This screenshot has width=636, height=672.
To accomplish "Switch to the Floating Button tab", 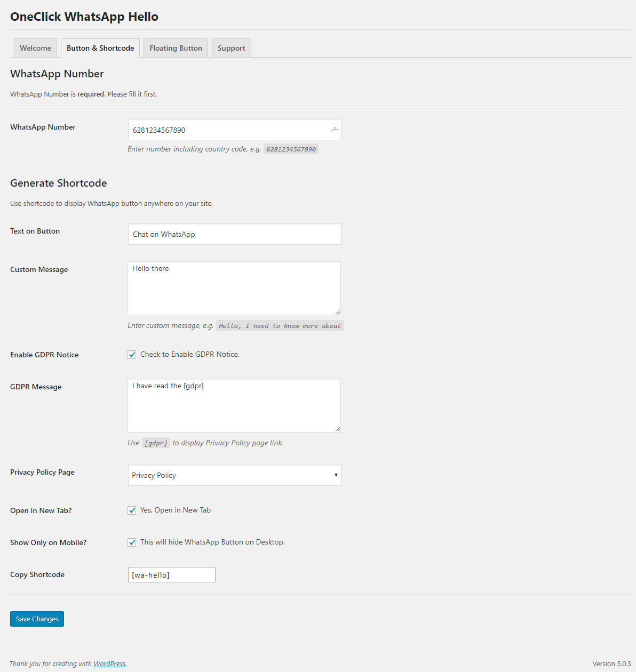I will pyautogui.click(x=176, y=48).
